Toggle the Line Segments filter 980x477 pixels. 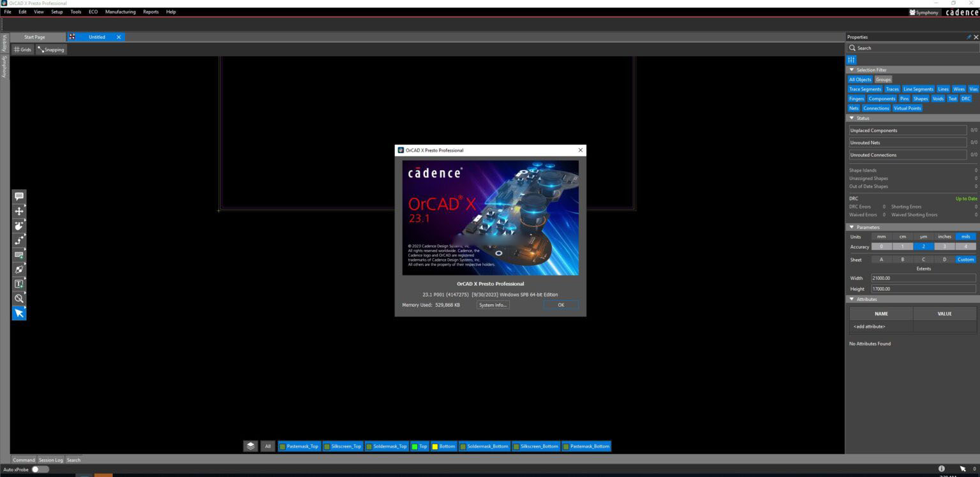918,89
